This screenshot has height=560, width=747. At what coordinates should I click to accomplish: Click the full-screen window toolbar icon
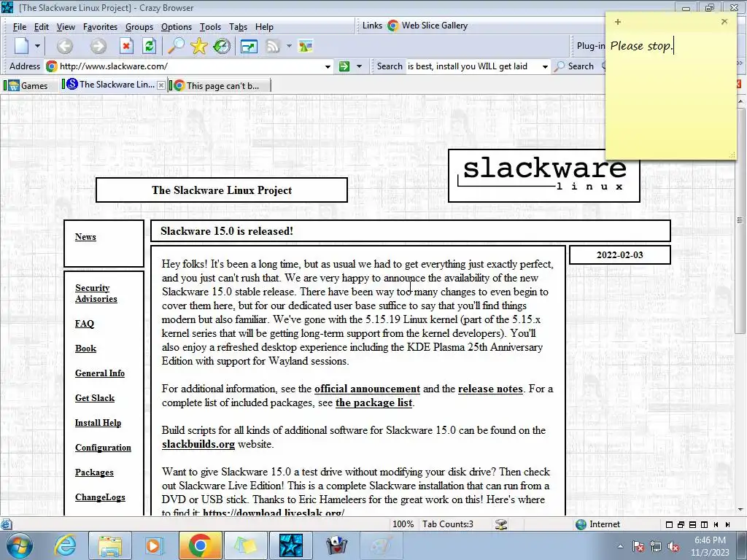click(249, 47)
